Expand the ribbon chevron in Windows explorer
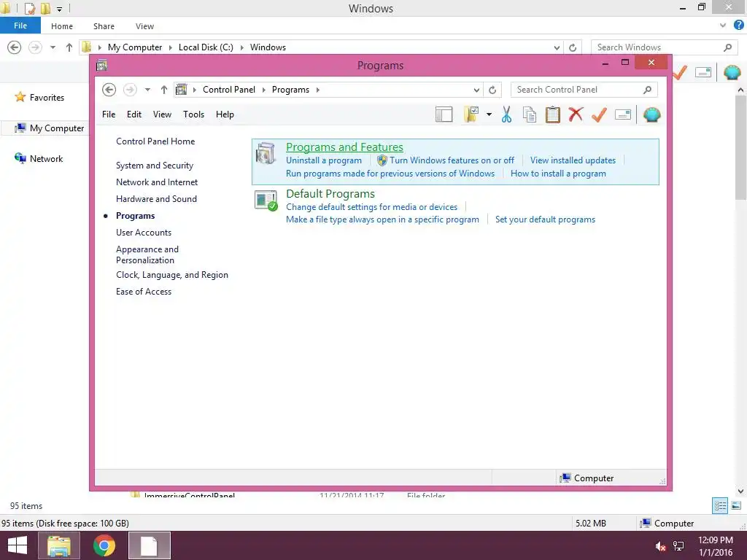This screenshot has height=560, width=747. (x=723, y=26)
